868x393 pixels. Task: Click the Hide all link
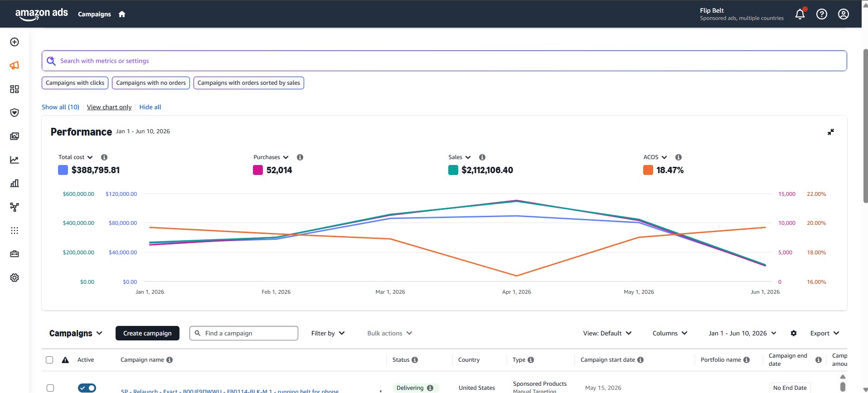(x=150, y=107)
